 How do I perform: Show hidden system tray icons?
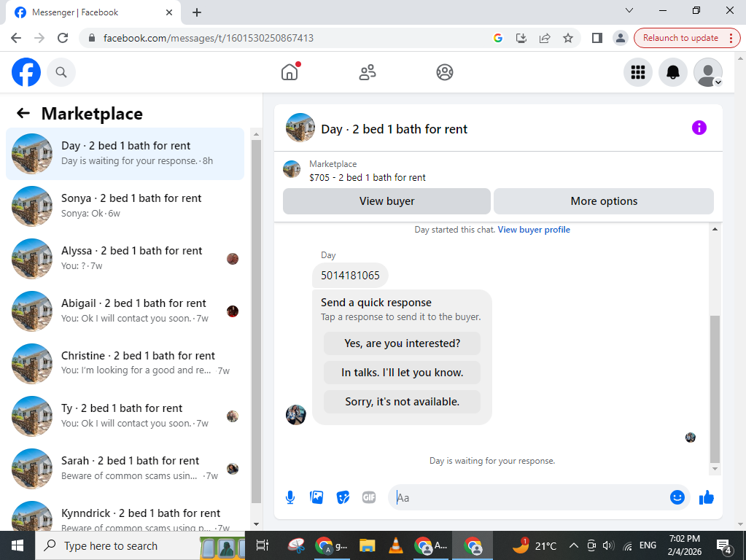[x=574, y=545]
